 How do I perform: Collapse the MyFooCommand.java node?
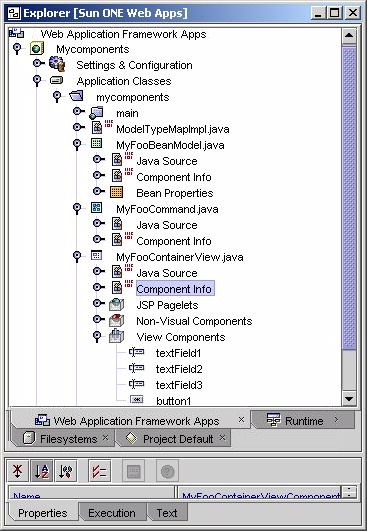click(x=77, y=208)
